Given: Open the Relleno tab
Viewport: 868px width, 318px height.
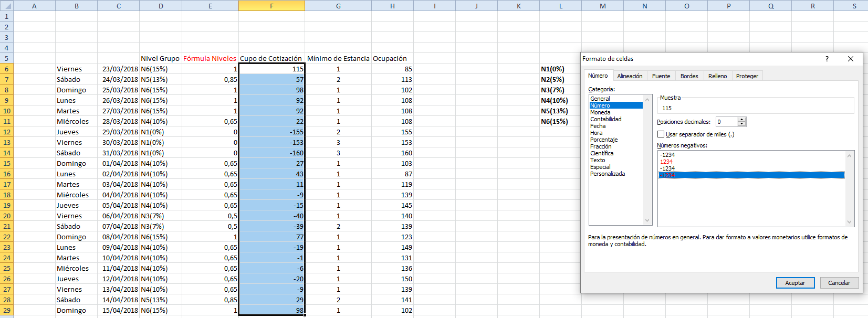Looking at the screenshot, I should click(x=717, y=76).
